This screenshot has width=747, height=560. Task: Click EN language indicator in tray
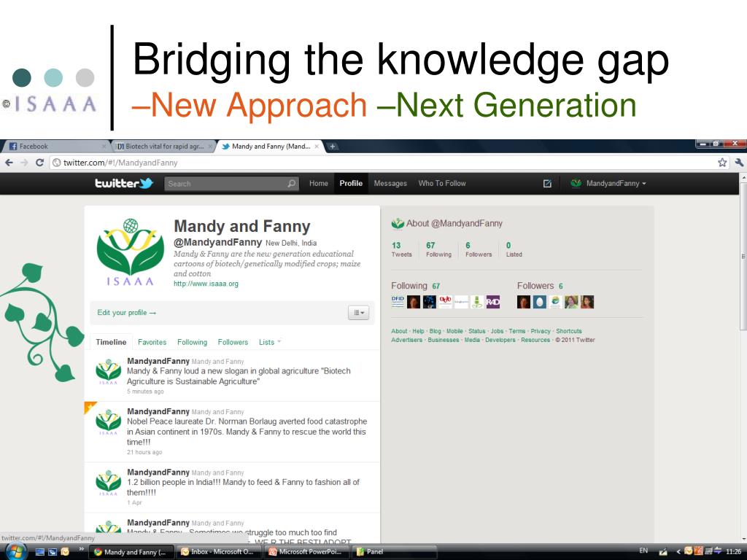click(643, 551)
